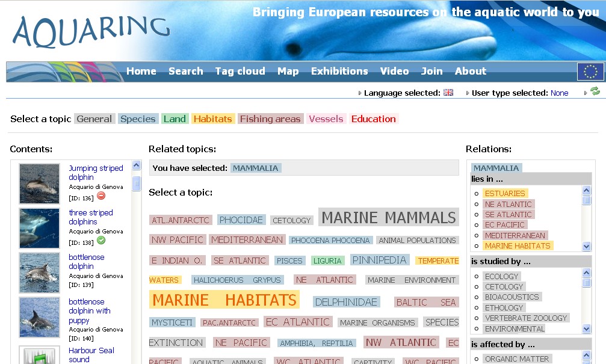Click Join in the navigation bar

(x=431, y=71)
